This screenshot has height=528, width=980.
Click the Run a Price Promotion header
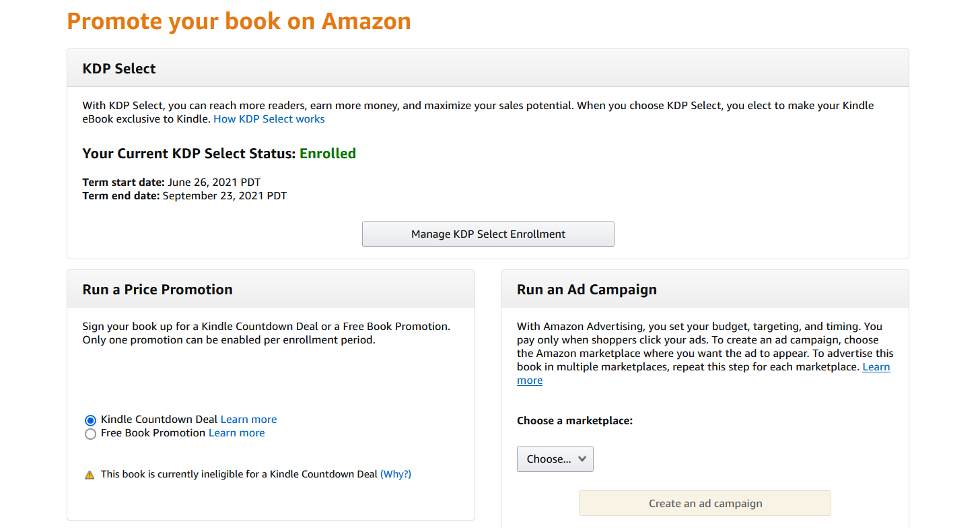point(157,290)
